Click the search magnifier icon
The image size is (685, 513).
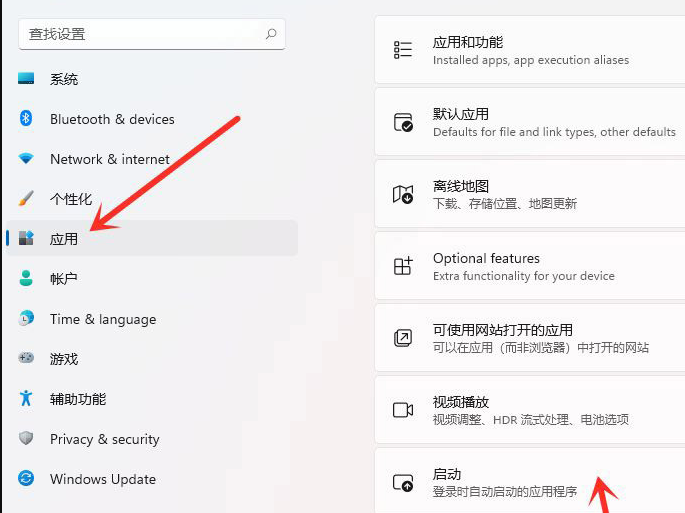pos(270,34)
